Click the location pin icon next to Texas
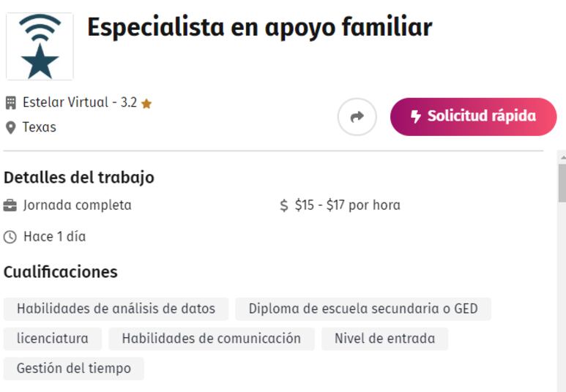Viewport: 566px width, 392px height. [11, 128]
